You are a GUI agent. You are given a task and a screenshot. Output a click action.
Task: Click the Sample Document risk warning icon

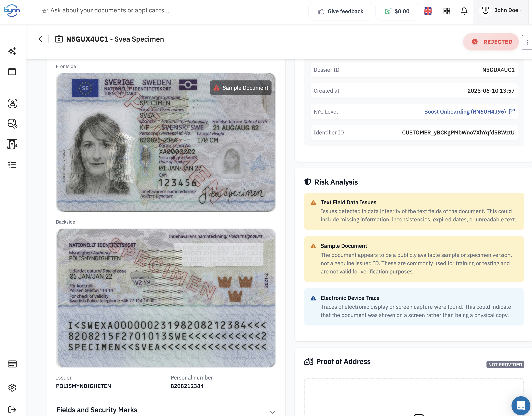(x=313, y=246)
